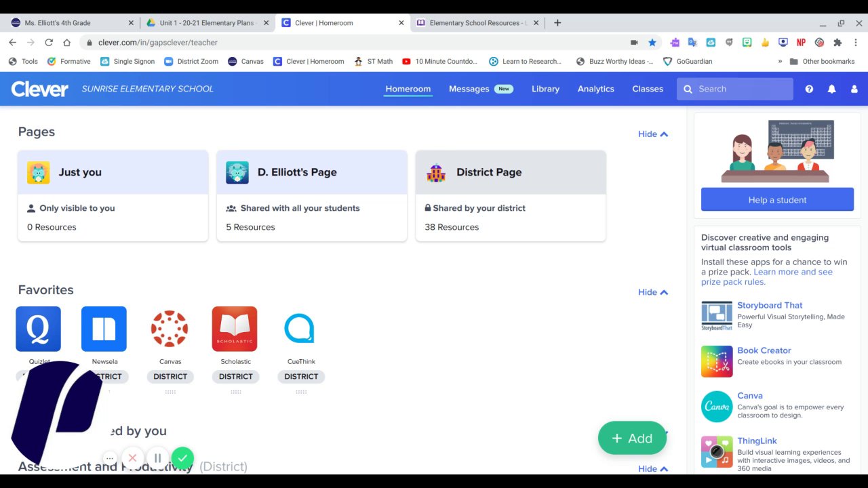Open GoGuardian bookmark
Viewport: 868px width, 488px height.
(x=688, y=61)
